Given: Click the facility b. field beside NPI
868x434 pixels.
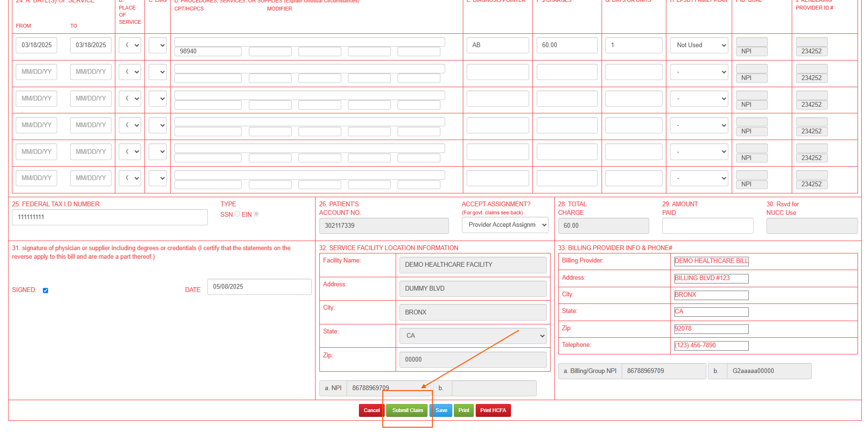Looking at the screenshot, I should click(x=494, y=388).
